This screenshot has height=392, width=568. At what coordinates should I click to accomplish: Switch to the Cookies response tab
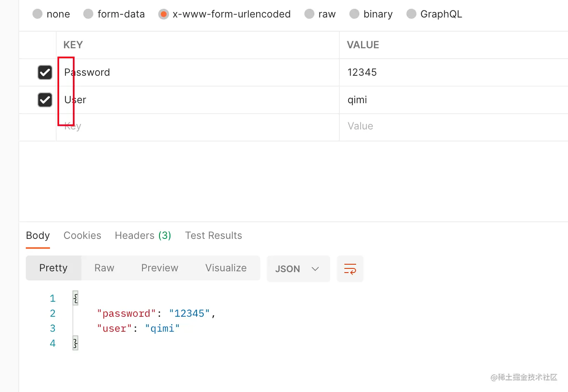coord(82,236)
